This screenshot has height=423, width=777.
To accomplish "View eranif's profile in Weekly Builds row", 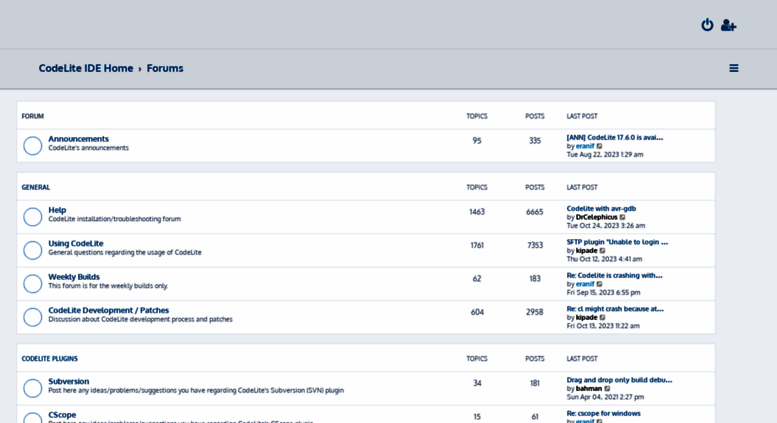I will pos(585,284).
